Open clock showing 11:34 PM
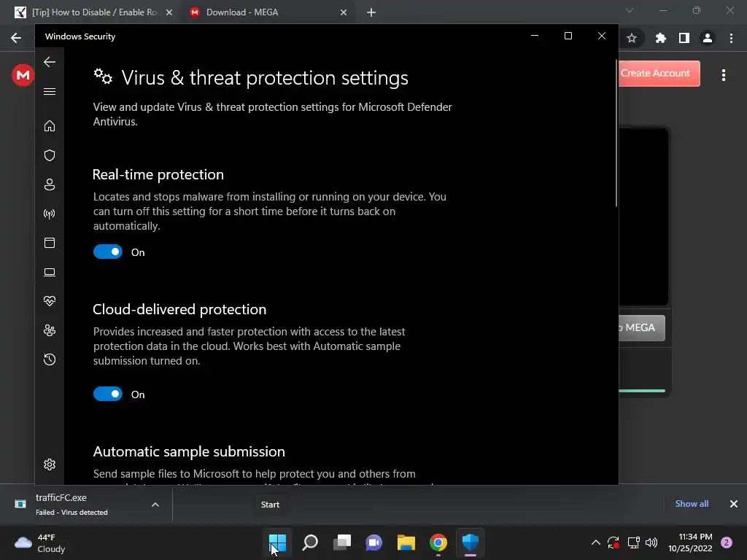Viewport: 747px width, 560px height. (x=690, y=542)
